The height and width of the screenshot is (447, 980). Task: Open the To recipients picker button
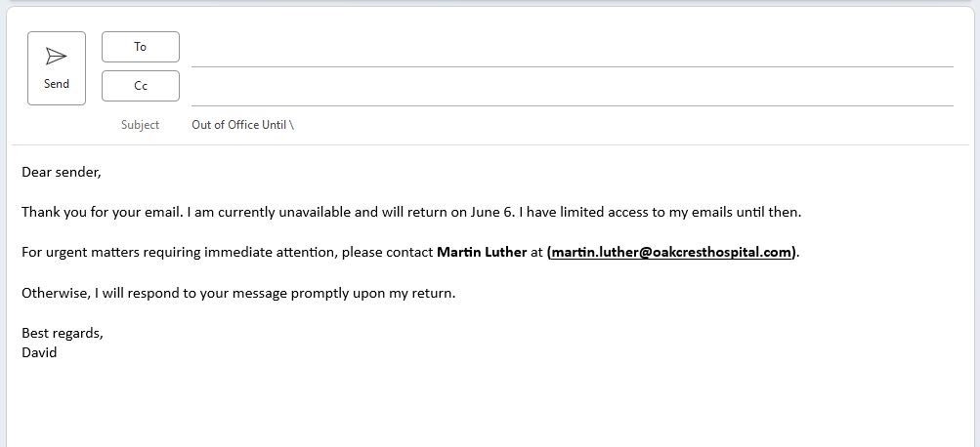[141, 47]
